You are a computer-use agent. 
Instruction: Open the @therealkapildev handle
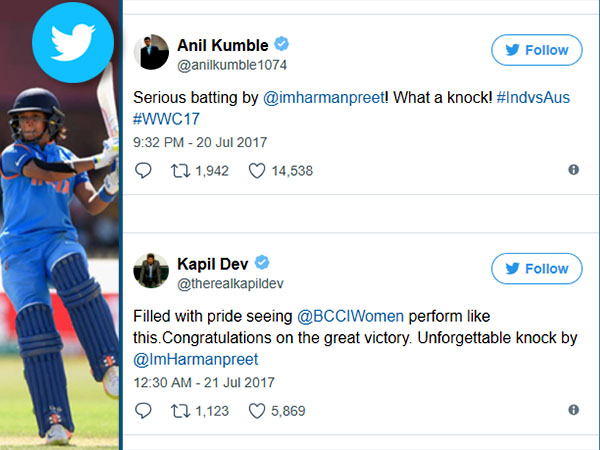(x=230, y=284)
